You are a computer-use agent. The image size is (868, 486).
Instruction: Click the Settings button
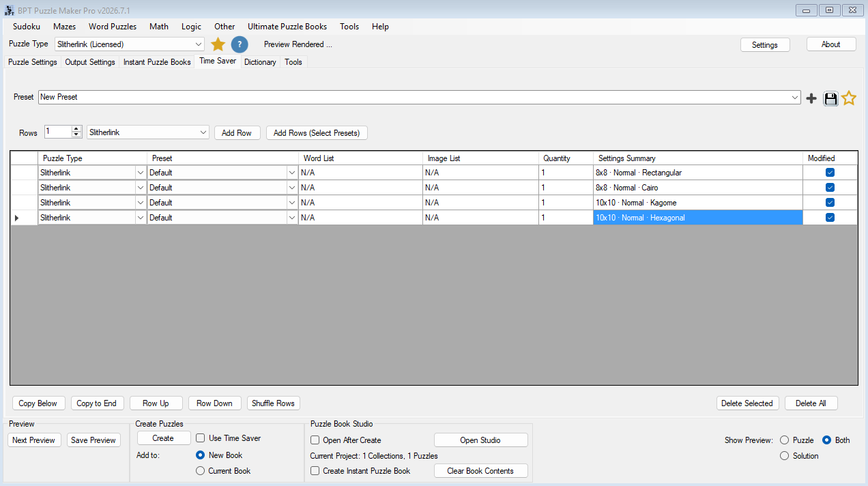pos(765,44)
